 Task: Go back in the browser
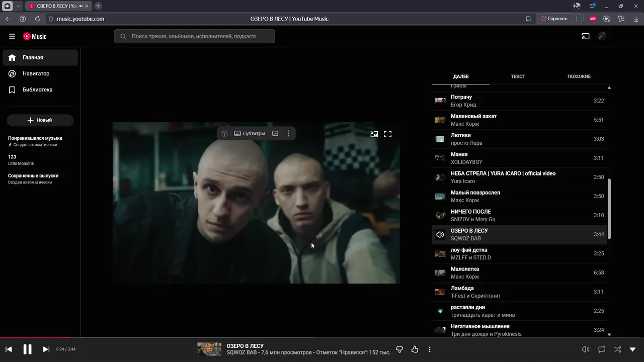click(x=8, y=19)
